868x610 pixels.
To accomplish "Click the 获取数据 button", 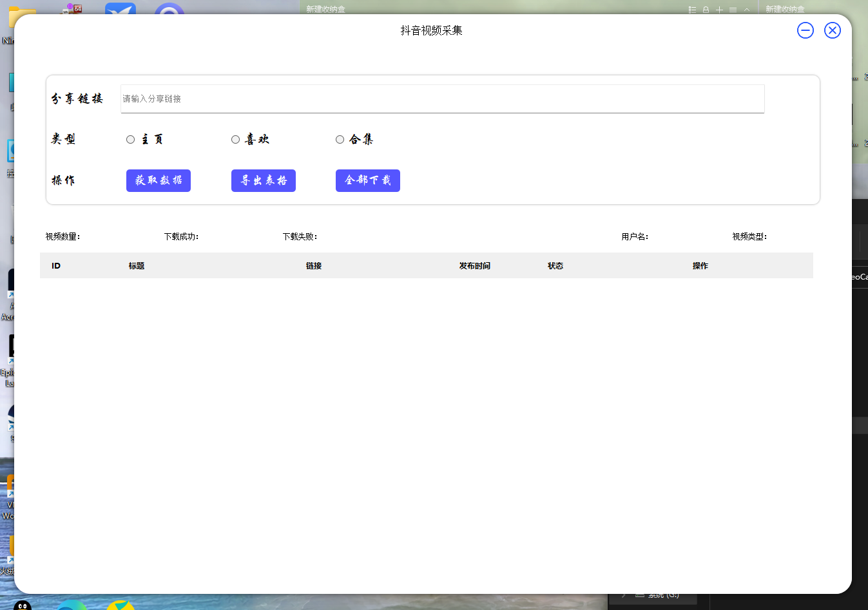I will 159,180.
